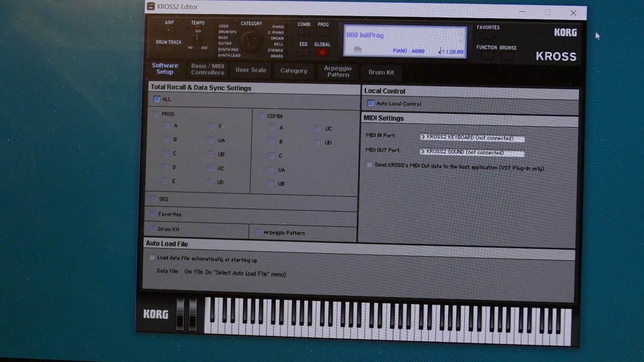Viewport: 644px width, 362px height.
Task: Click program name 000 InitProg in display
Action: (x=365, y=35)
